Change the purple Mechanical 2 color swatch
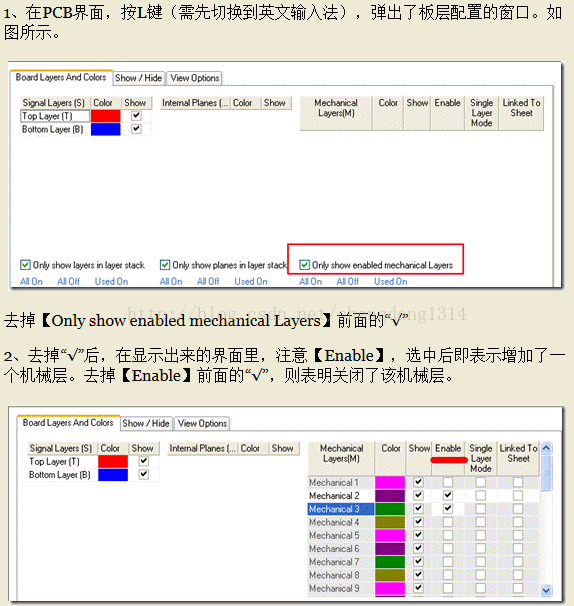 pyautogui.click(x=390, y=495)
